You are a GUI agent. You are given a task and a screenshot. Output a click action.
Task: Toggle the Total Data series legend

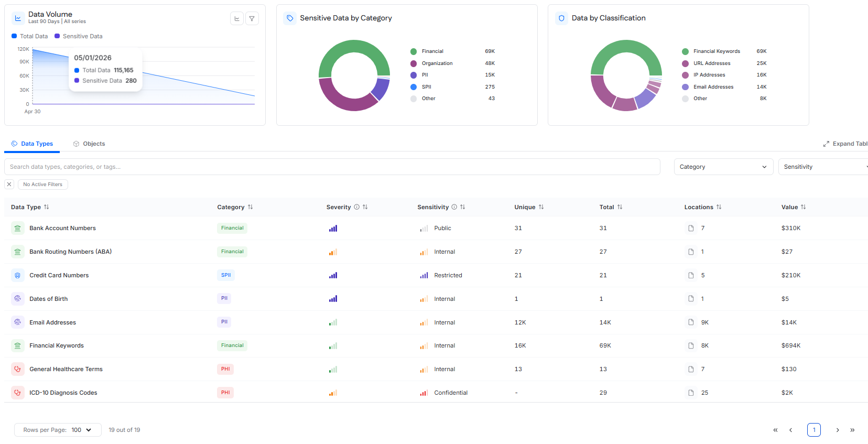click(x=30, y=36)
